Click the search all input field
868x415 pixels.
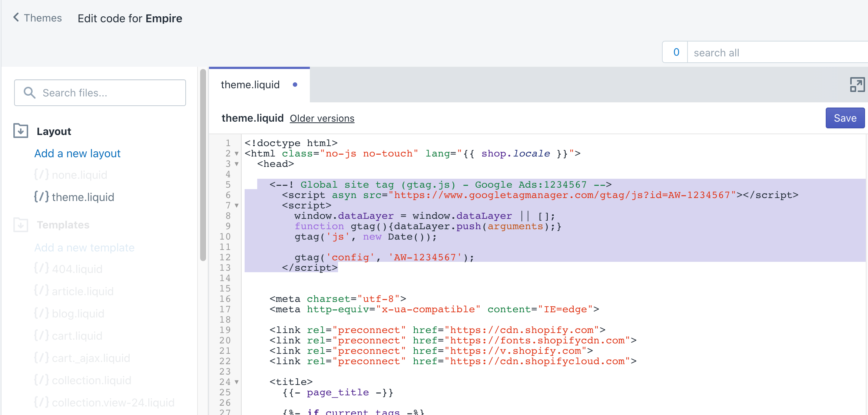(778, 53)
